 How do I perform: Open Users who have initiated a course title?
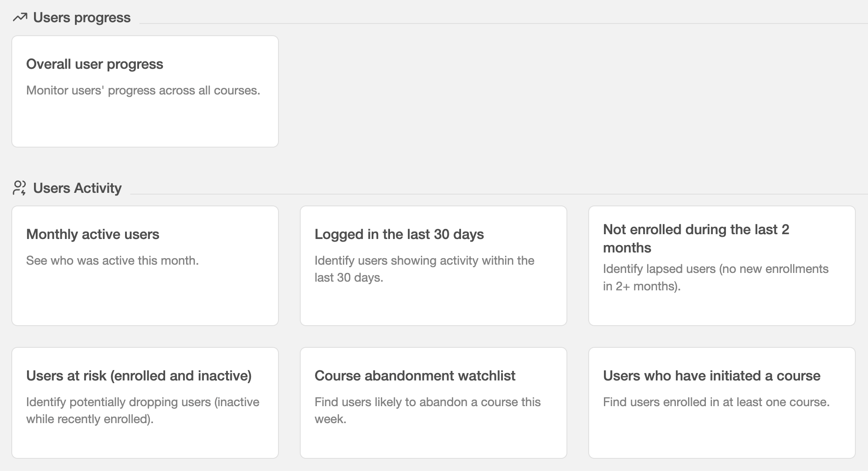712,376
